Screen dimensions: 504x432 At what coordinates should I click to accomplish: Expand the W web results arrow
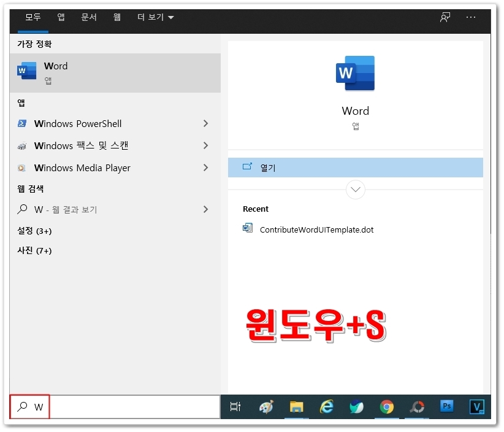click(206, 209)
